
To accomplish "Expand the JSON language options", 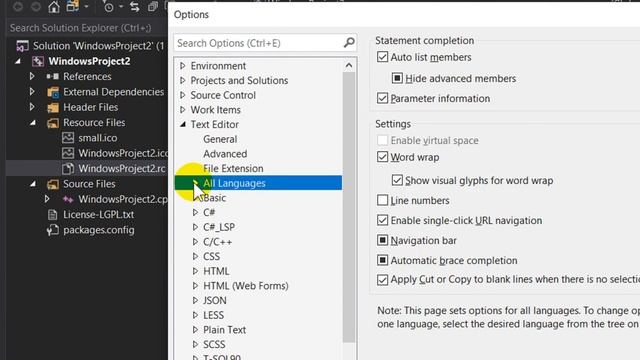I will point(195,301).
